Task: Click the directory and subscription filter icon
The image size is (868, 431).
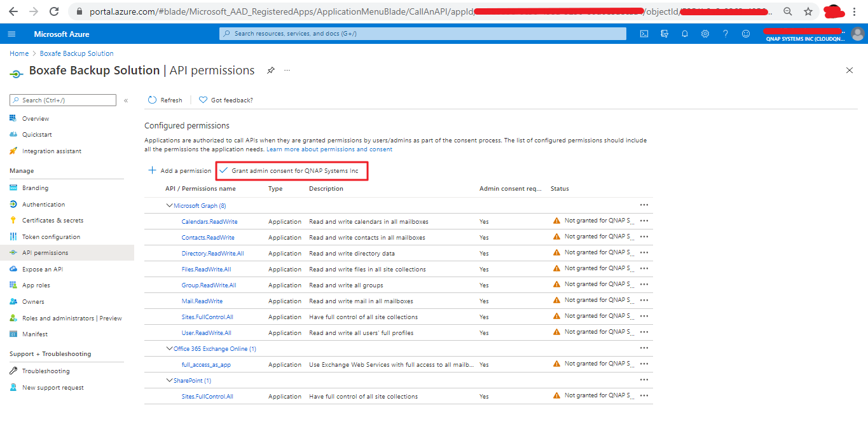Action: click(665, 34)
